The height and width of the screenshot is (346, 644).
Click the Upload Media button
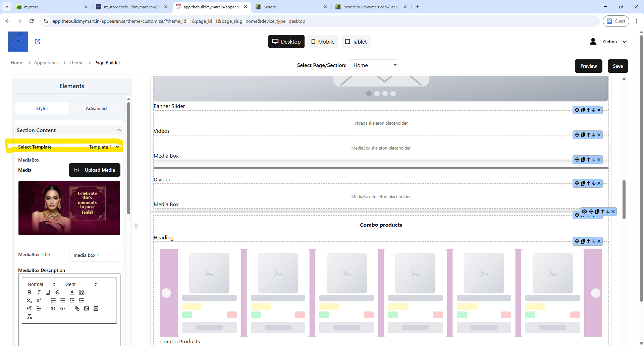(x=95, y=170)
